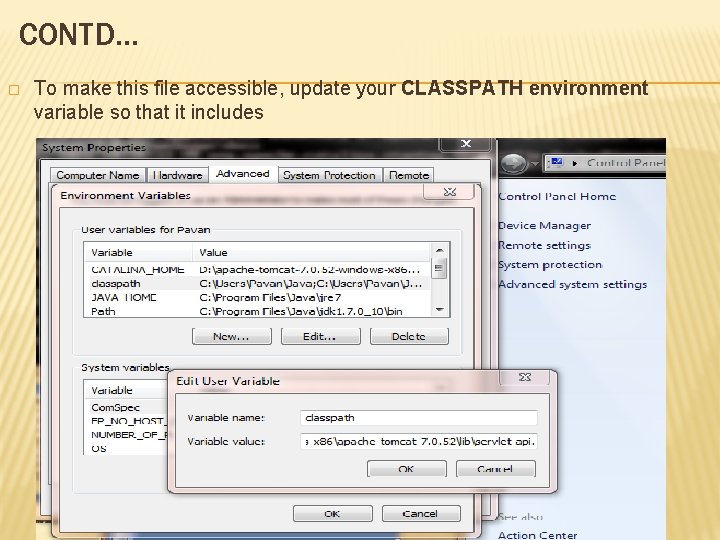This screenshot has width=720, height=540.
Task: Open Remote settings link
Action: pos(545,245)
